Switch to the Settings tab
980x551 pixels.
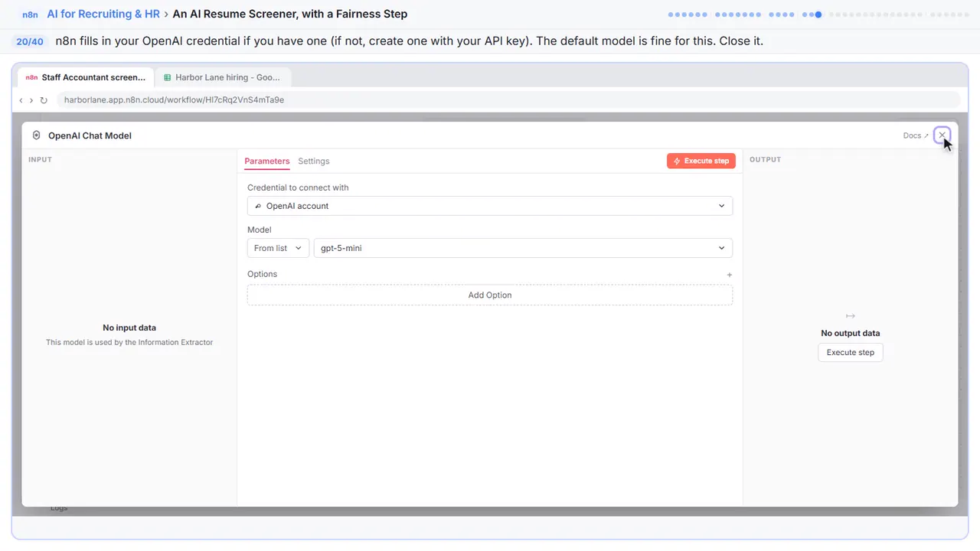coord(314,161)
